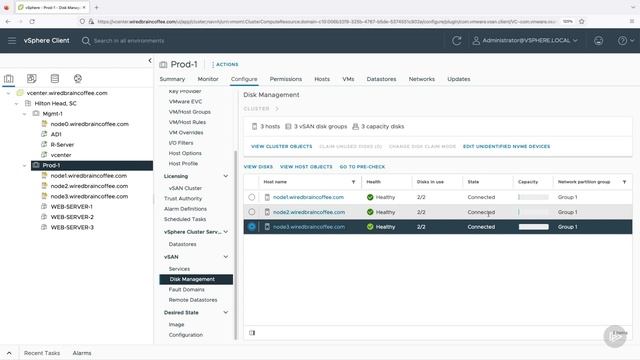Switch to Hosts and Clusters inventory view

(x=9, y=78)
